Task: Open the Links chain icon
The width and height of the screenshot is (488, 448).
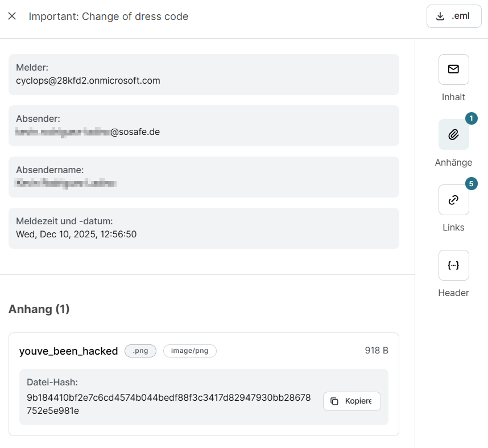Action: point(453,200)
